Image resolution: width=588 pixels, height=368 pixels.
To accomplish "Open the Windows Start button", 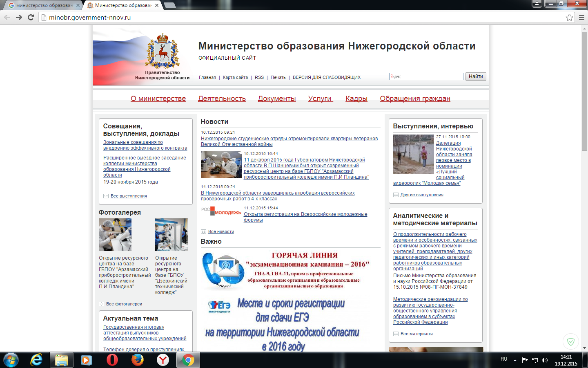I will (x=11, y=360).
